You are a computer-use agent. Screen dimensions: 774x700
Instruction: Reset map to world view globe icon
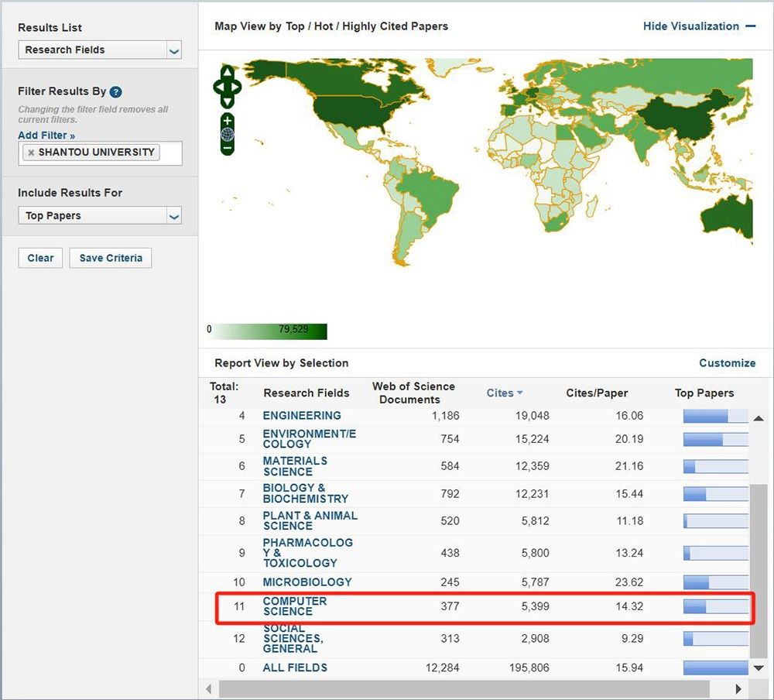(227, 134)
